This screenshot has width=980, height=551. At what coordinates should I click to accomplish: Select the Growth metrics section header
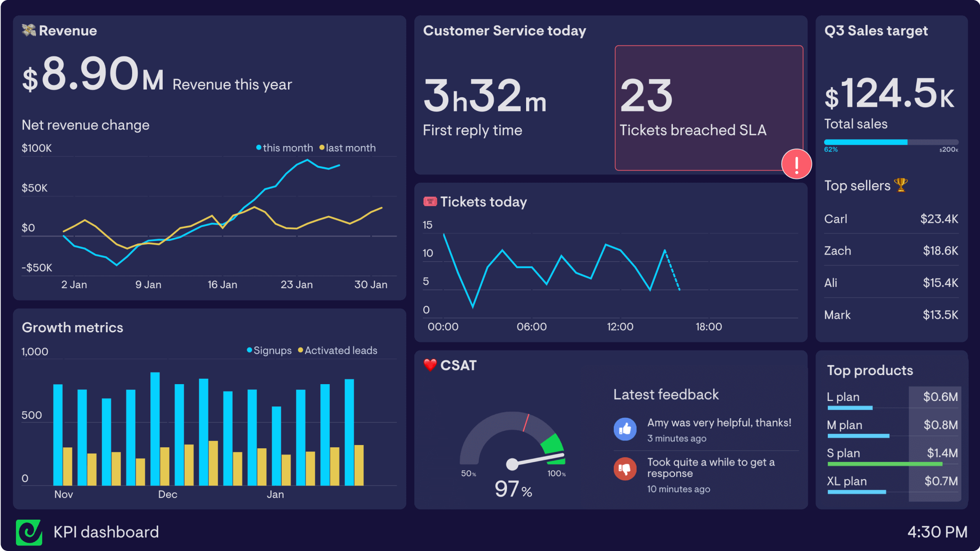click(72, 327)
